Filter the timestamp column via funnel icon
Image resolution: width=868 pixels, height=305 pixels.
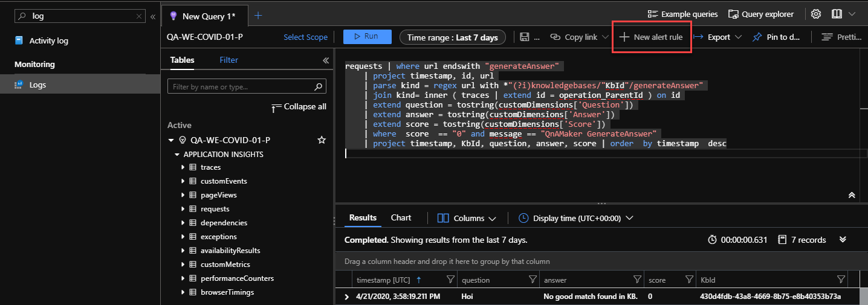pos(450,280)
